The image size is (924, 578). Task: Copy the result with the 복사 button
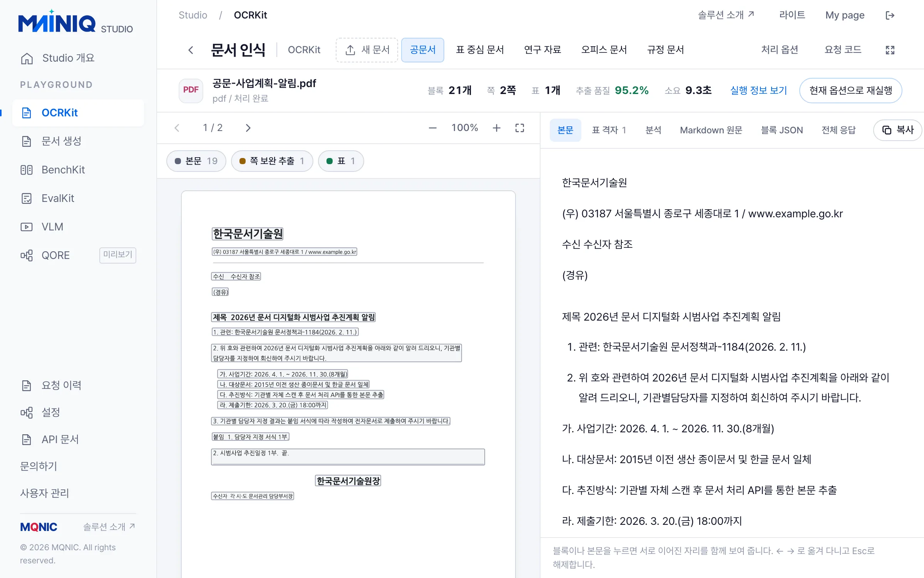click(x=898, y=130)
